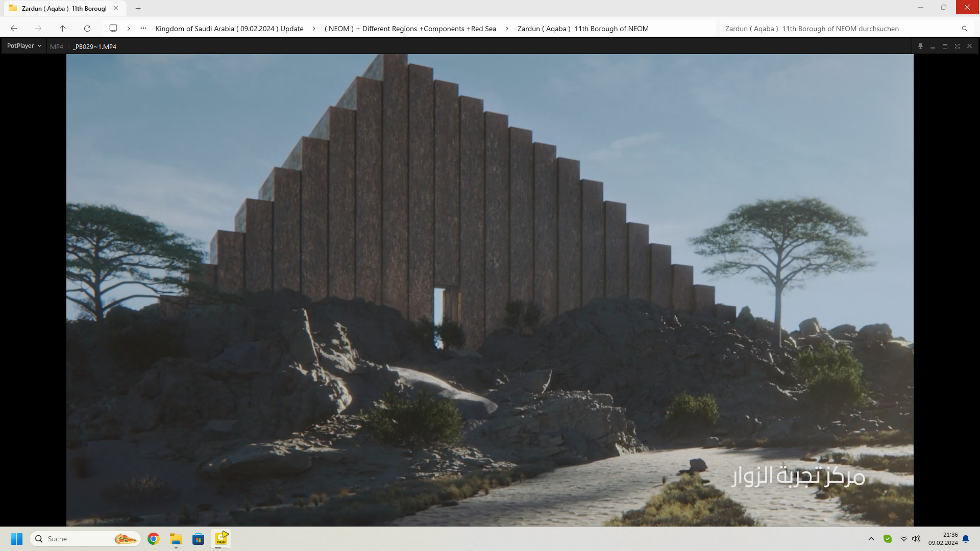Show hidden breadcrumb path ellipsis
Image resolution: width=980 pixels, height=551 pixels.
143,29
